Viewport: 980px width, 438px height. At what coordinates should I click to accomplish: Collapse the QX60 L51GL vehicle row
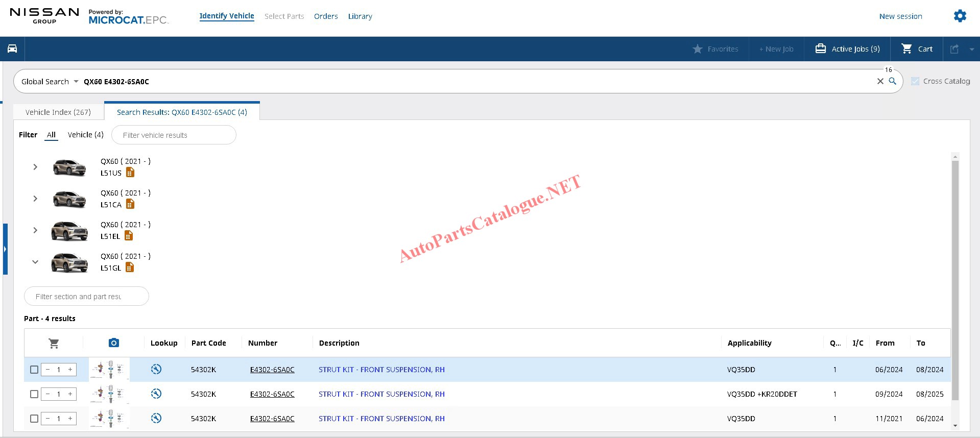35,262
